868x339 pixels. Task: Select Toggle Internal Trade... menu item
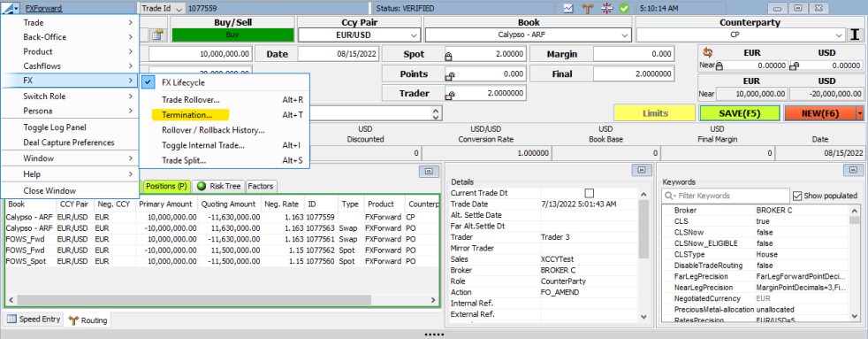coord(225,146)
